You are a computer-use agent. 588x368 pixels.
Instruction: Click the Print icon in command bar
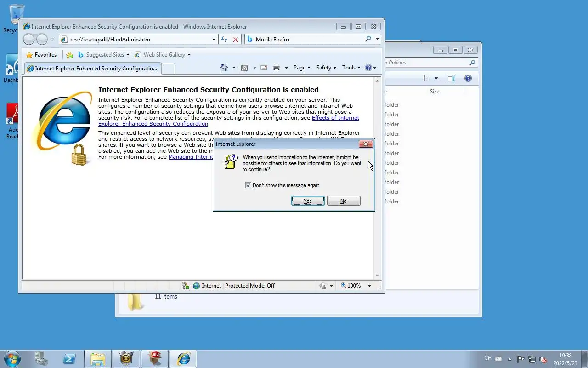click(x=277, y=68)
